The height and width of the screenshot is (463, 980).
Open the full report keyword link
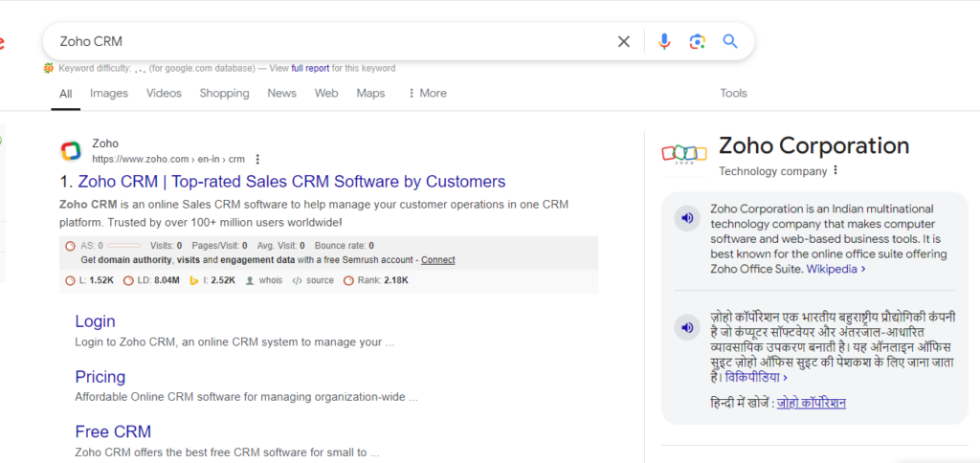(x=310, y=68)
